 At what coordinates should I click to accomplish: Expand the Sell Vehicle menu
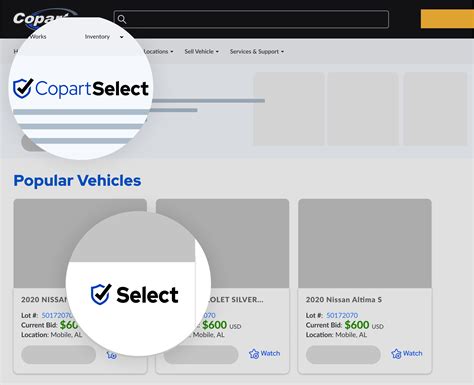pyautogui.click(x=202, y=52)
